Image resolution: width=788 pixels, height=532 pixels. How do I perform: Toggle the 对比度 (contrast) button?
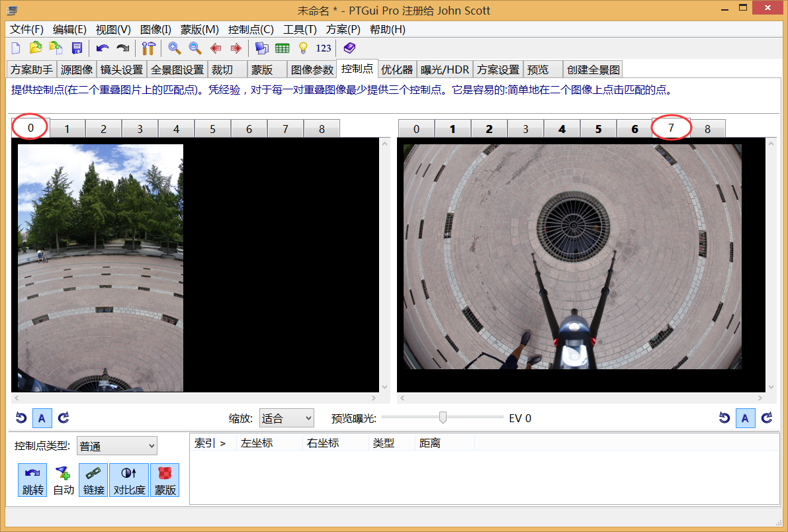(130, 480)
